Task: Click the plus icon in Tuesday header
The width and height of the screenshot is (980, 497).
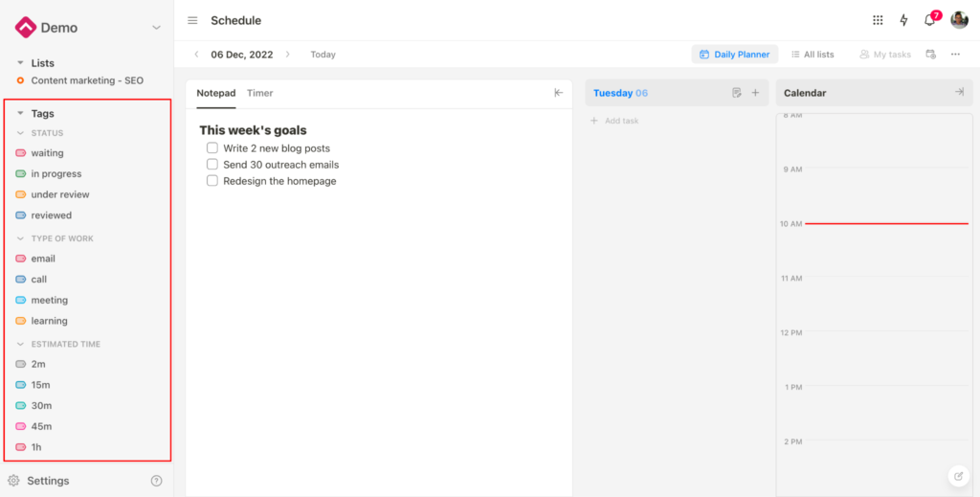Action: coord(755,93)
